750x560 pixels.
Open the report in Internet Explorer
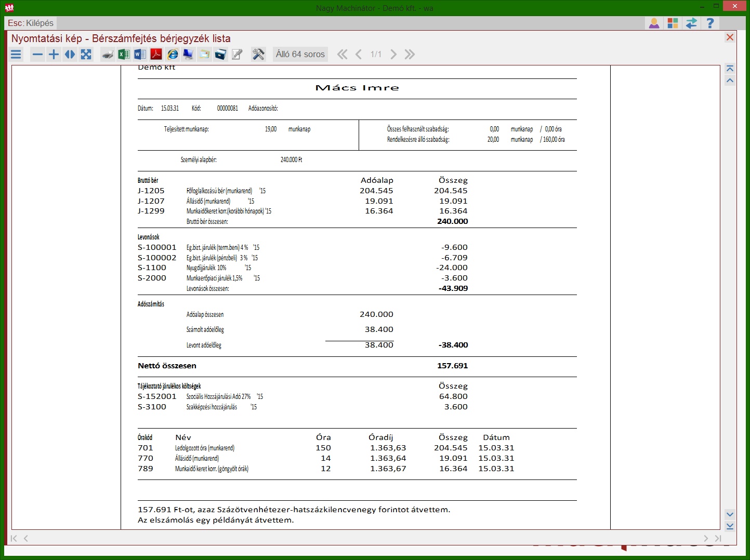[173, 55]
